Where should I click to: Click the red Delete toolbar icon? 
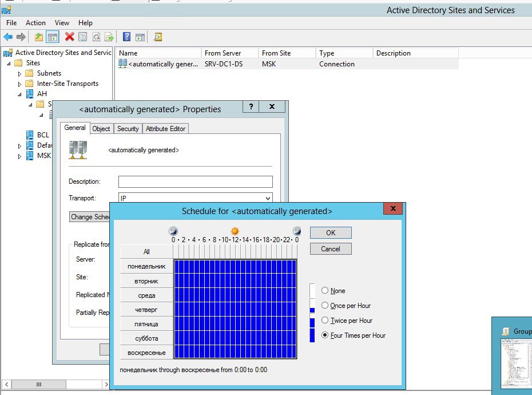coord(69,37)
